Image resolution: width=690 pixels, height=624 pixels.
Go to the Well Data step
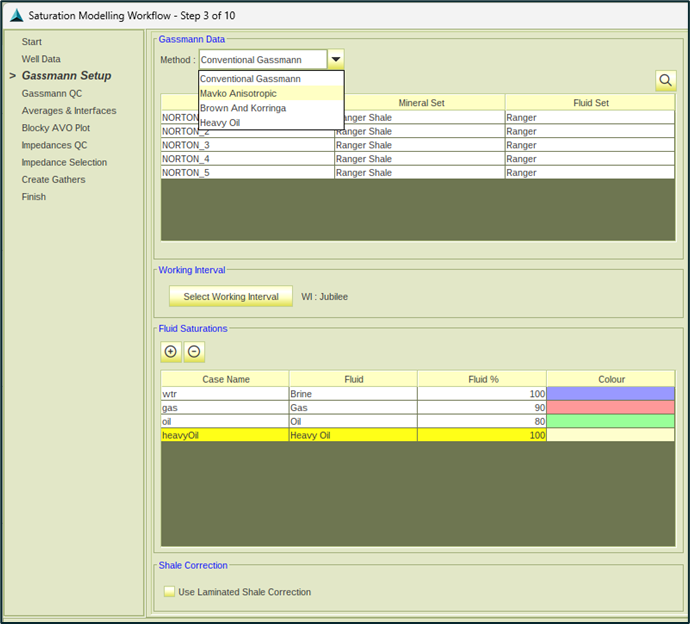[x=41, y=59]
